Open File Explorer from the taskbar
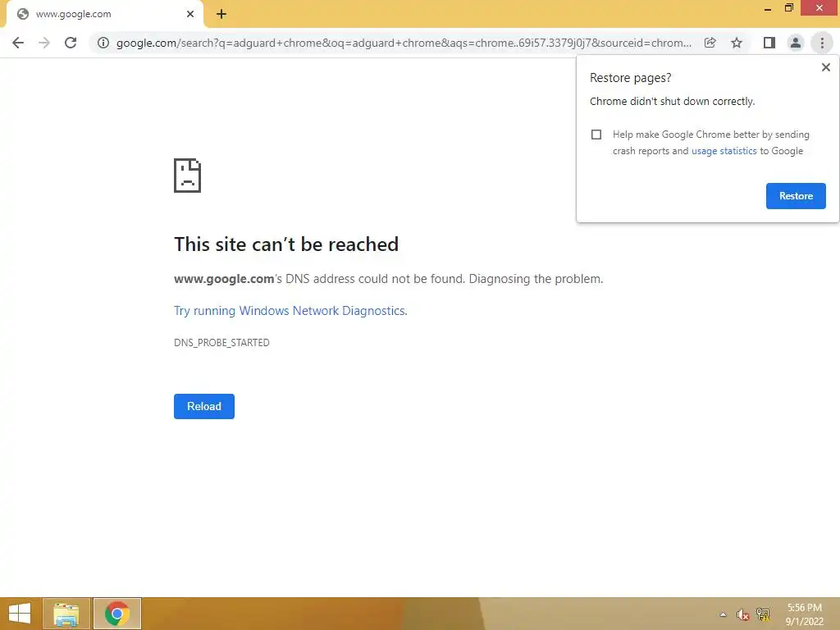840x630 pixels. [66, 614]
